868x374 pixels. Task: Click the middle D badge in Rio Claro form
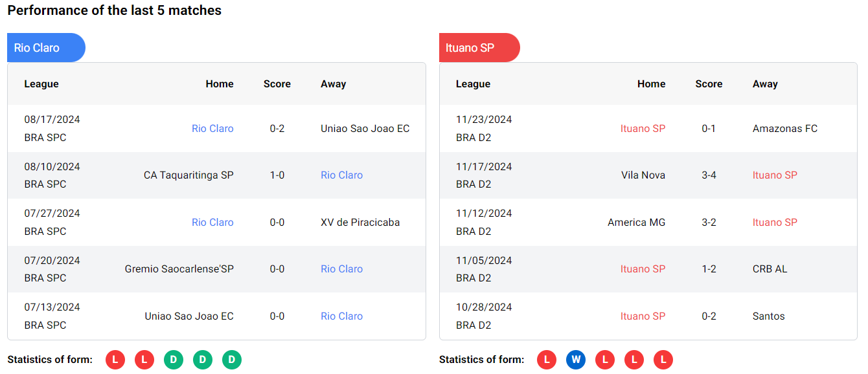(203, 360)
